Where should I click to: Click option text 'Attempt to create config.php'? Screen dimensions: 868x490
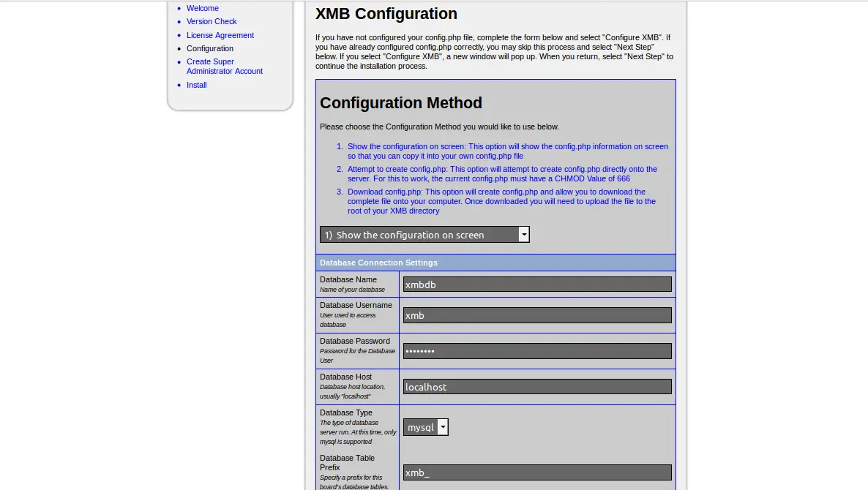[502, 173]
